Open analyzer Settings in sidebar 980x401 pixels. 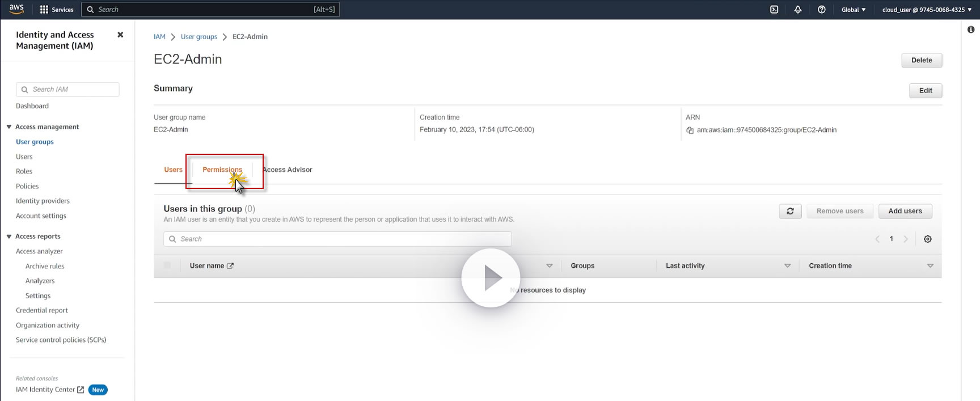point(38,296)
